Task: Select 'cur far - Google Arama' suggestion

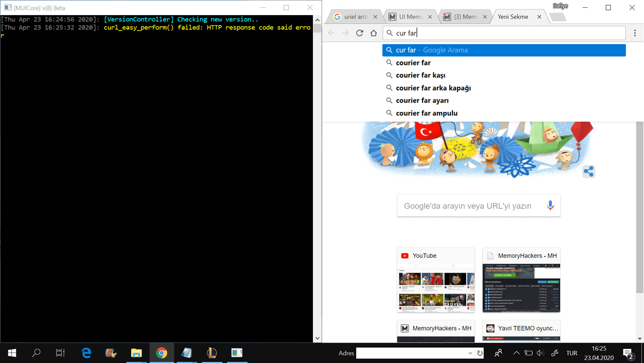Action: [504, 50]
